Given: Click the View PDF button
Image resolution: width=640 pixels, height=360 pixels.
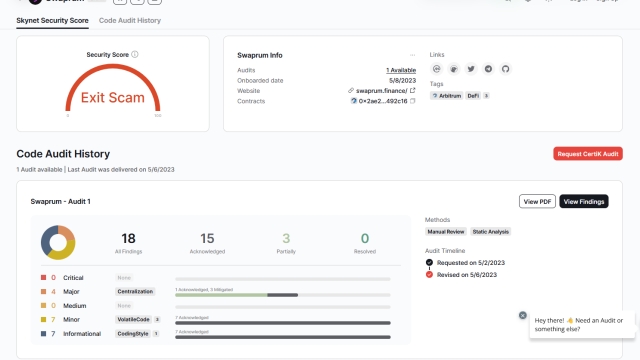Looking at the screenshot, I should 537,202.
